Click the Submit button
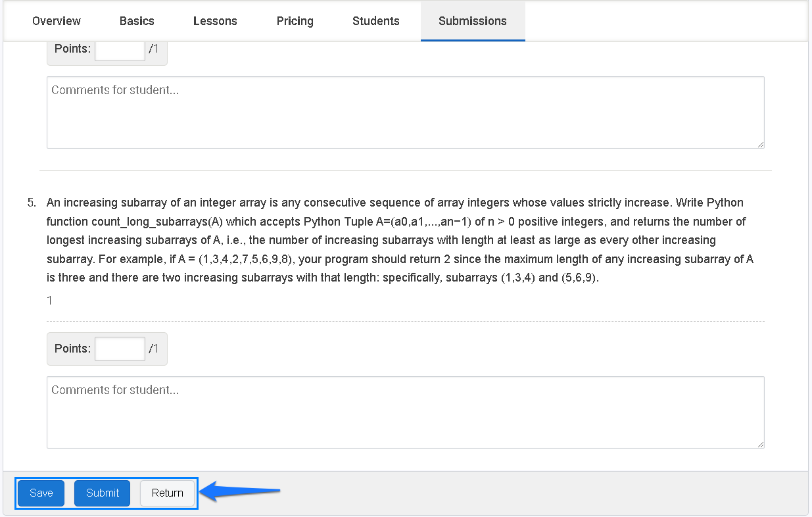 (x=103, y=493)
